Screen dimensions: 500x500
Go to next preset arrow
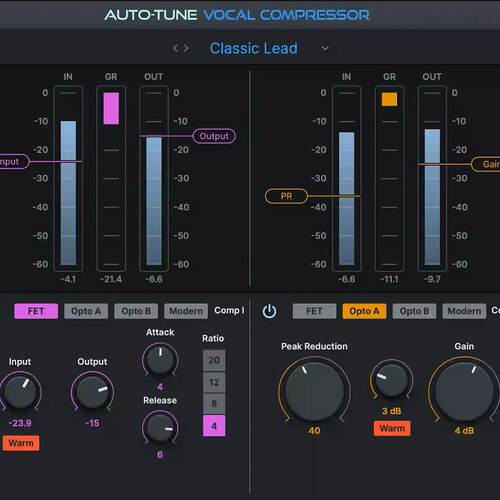coord(186,48)
